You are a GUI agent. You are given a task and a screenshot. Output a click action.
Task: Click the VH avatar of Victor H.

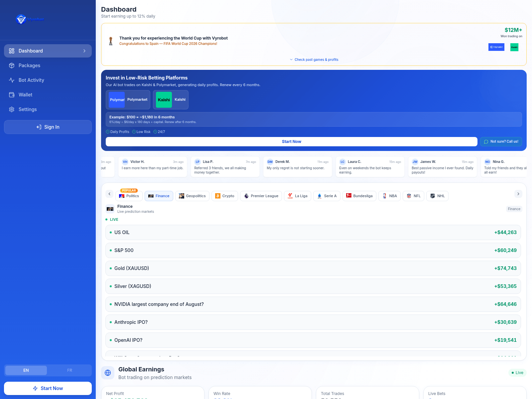coord(125,162)
